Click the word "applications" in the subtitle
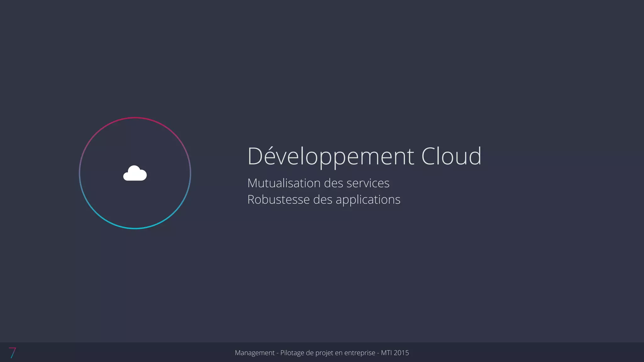 (368, 200)
